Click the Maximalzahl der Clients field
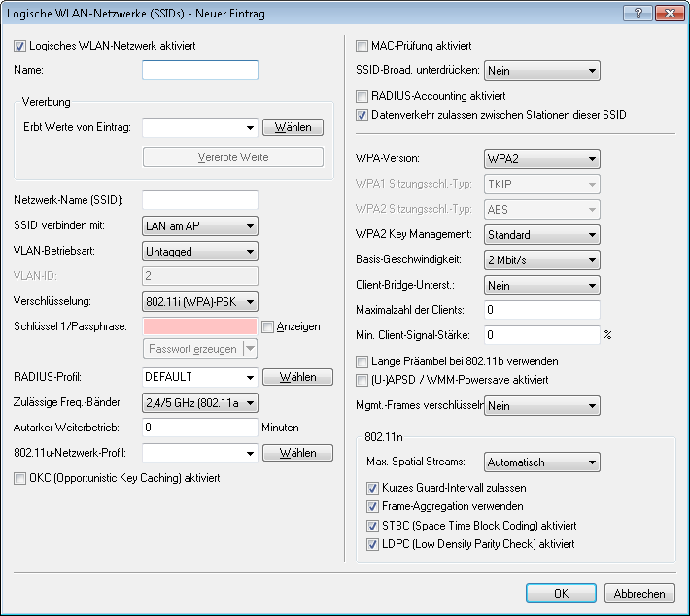 click(x=541, y=310)
